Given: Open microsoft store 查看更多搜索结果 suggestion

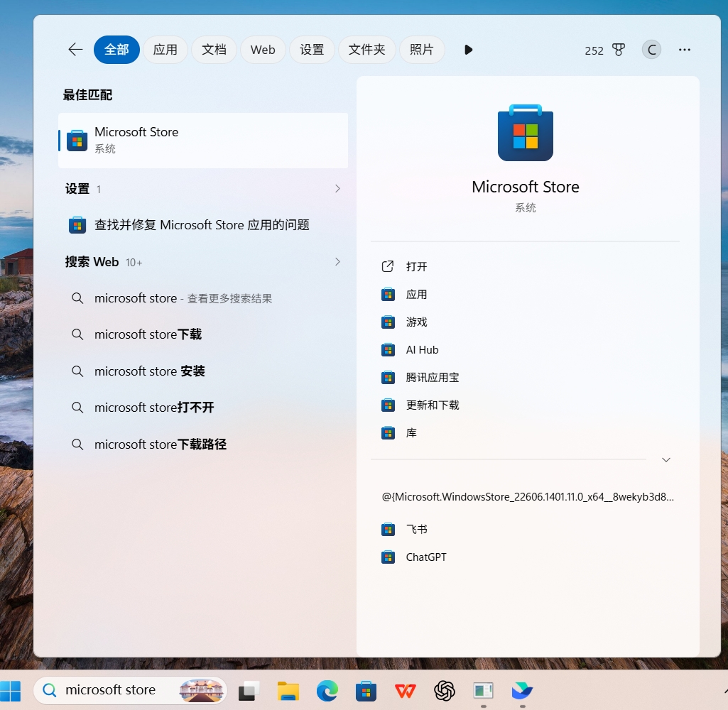Looking at the screenshot, I should (x=203, y=298).
